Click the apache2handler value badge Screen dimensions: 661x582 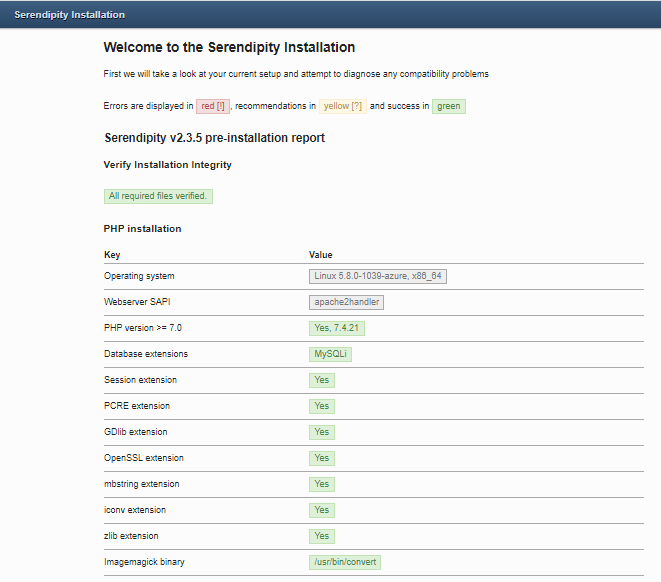347,302
